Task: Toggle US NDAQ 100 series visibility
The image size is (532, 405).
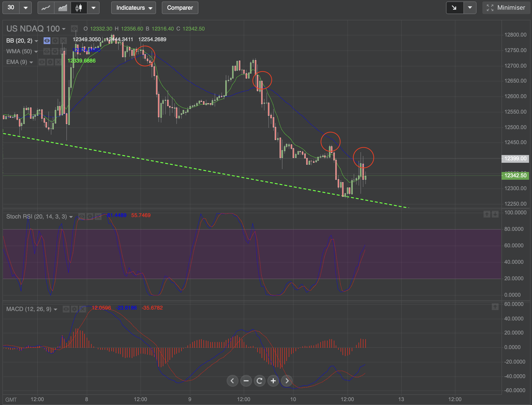Action: [74, 29]
